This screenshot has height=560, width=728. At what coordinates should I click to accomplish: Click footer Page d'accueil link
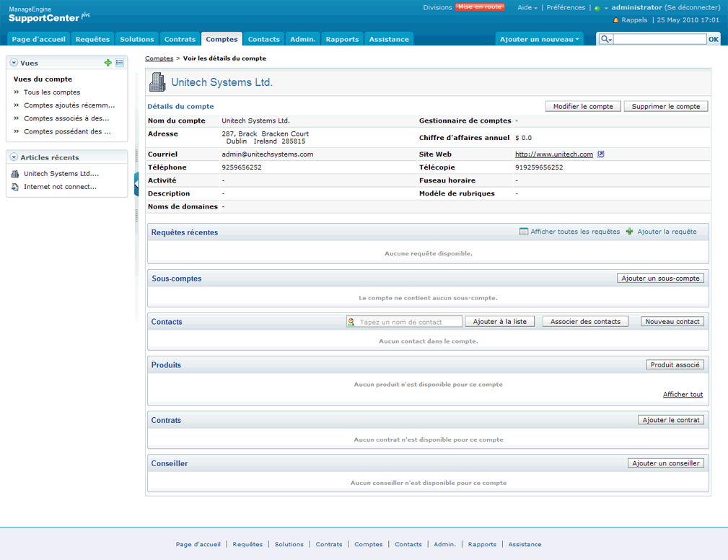coord(198,544)
